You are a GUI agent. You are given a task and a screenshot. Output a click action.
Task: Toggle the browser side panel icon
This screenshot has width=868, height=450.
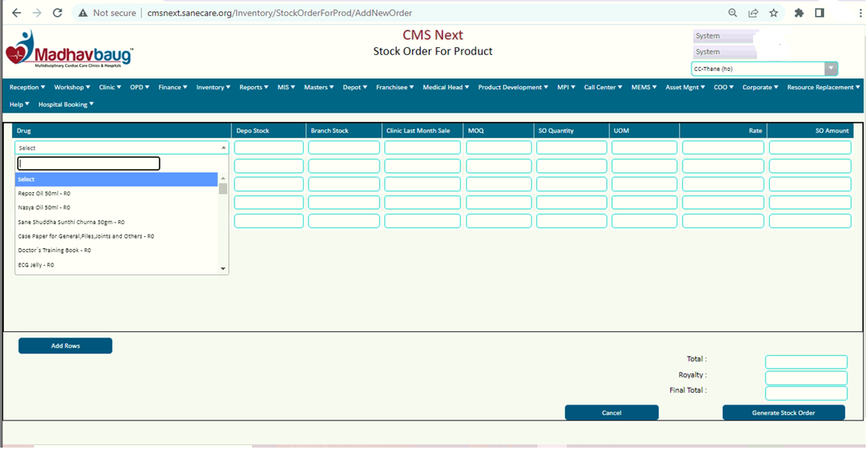tap(819, 13)
